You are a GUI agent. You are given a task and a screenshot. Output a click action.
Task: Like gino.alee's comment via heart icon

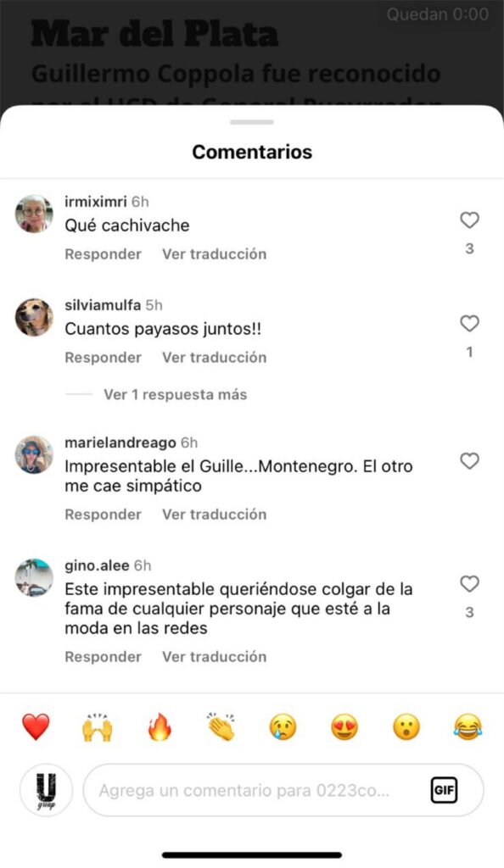[469, 583]
